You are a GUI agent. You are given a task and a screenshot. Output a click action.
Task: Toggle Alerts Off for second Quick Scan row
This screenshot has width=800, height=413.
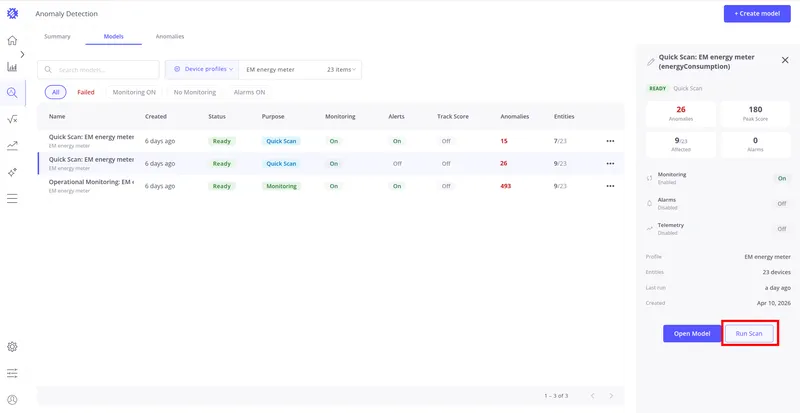397,164
